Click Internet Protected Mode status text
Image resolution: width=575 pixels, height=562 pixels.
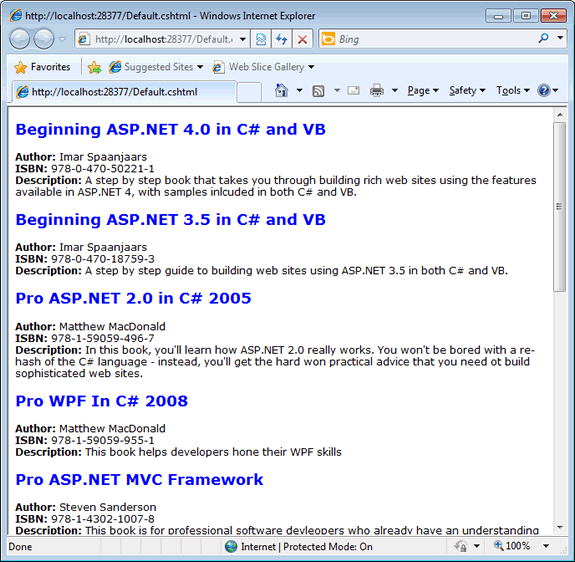click(307, 547)
